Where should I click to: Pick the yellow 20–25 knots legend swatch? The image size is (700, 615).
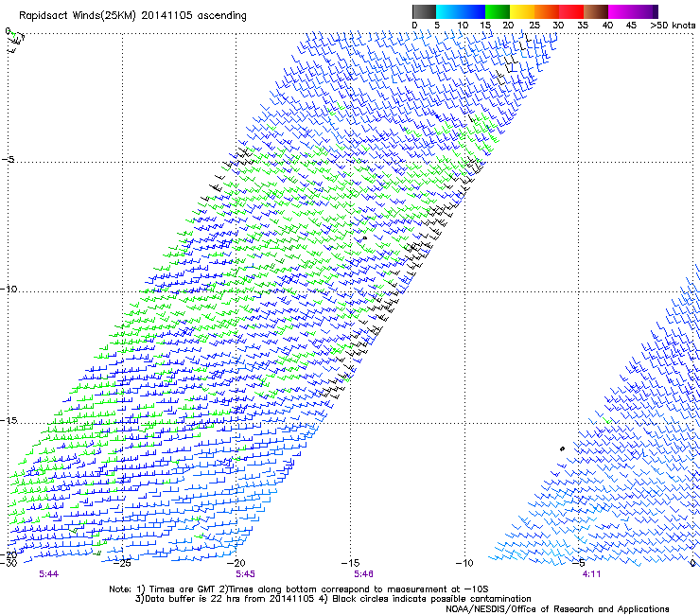coord(522,11)
